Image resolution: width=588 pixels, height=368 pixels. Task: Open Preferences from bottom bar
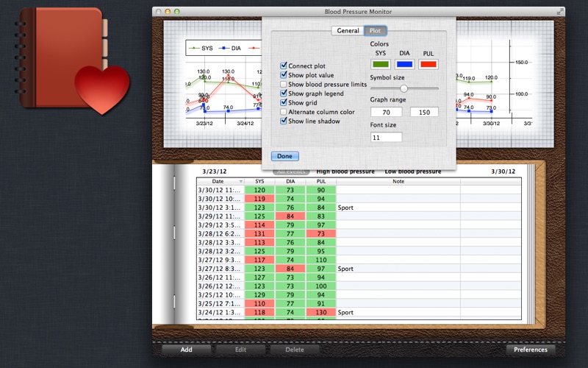tap(530, 350)
